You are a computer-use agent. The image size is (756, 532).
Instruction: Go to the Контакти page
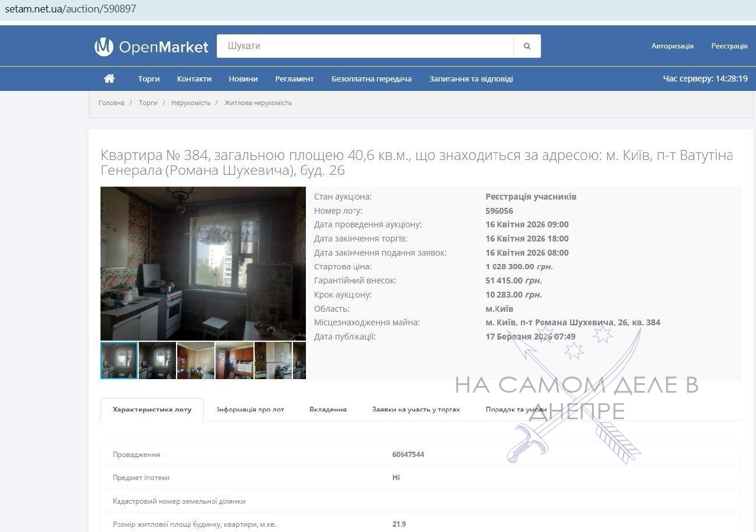click(194, 79)
